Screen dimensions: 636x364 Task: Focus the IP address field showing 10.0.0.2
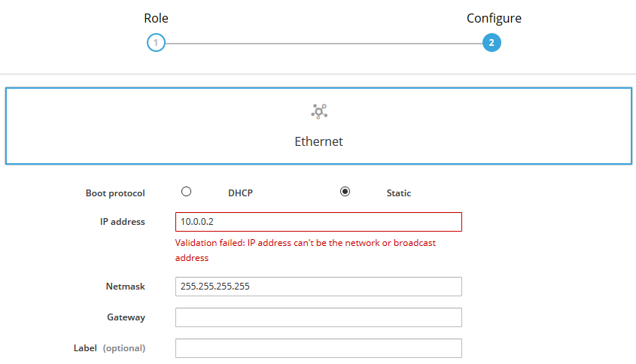point(318,222)
